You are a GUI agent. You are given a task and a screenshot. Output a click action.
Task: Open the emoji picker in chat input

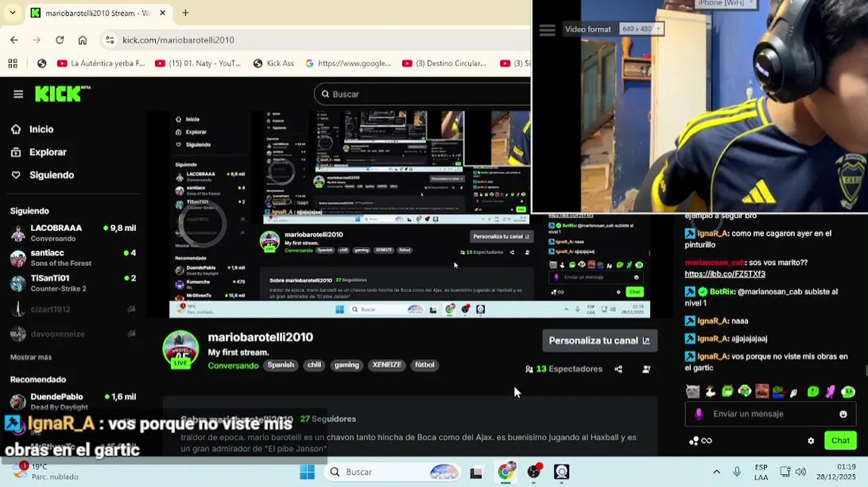point(843,414)
